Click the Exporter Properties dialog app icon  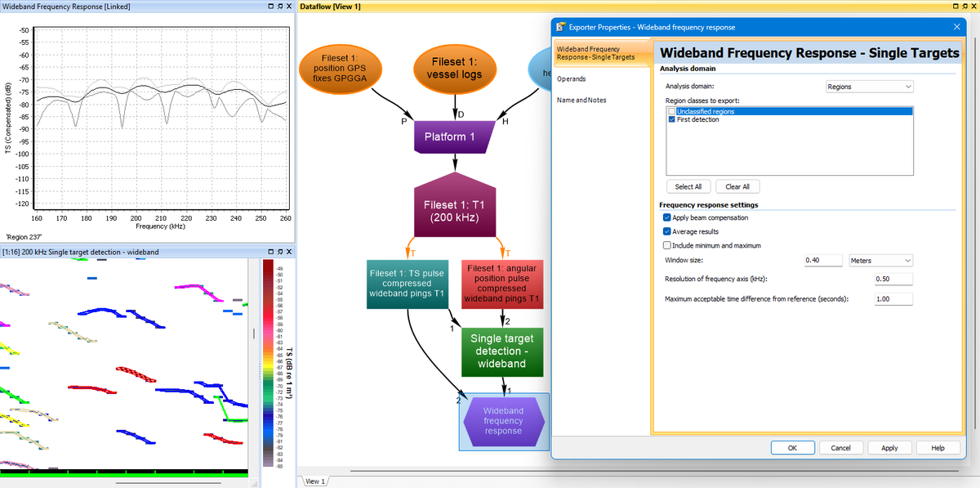tap(561, 27)
